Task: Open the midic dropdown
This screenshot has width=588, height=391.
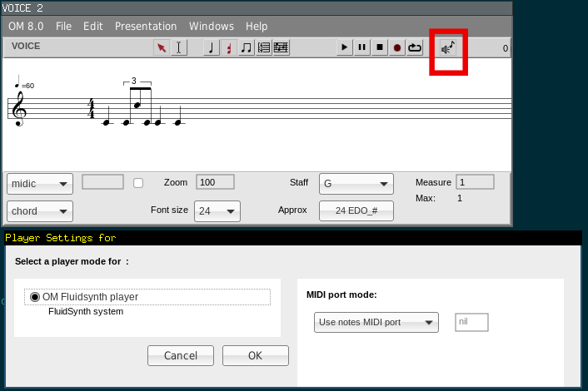Action: pyautogui.click(x=40, y=184)
